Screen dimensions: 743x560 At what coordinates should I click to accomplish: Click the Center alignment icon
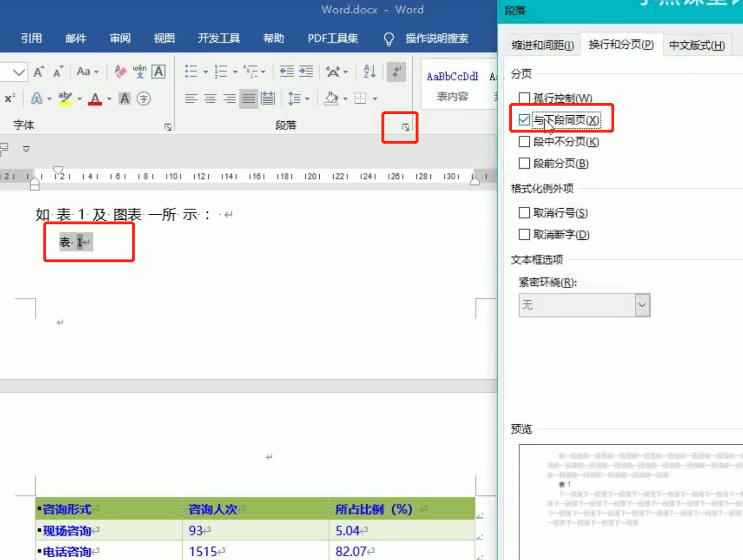point(211,99)
